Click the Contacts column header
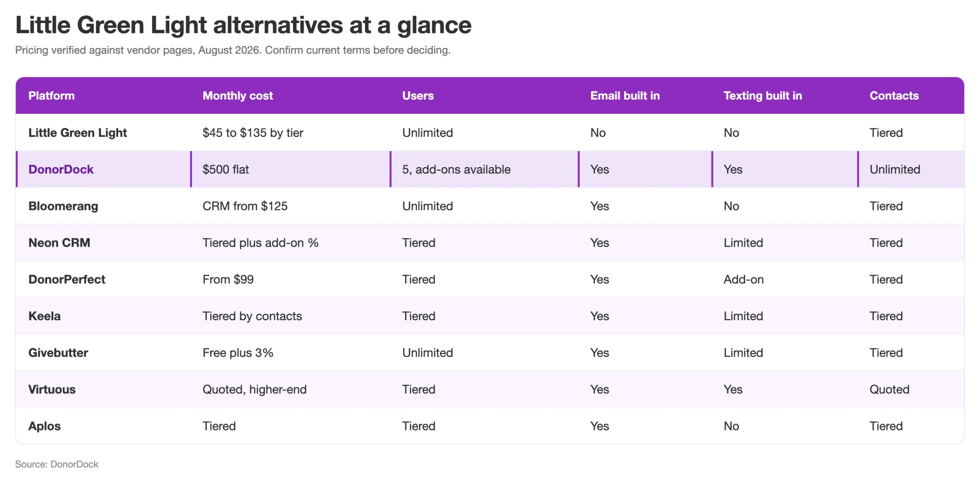This screenshot has height=483, width=980. [894, 96]
